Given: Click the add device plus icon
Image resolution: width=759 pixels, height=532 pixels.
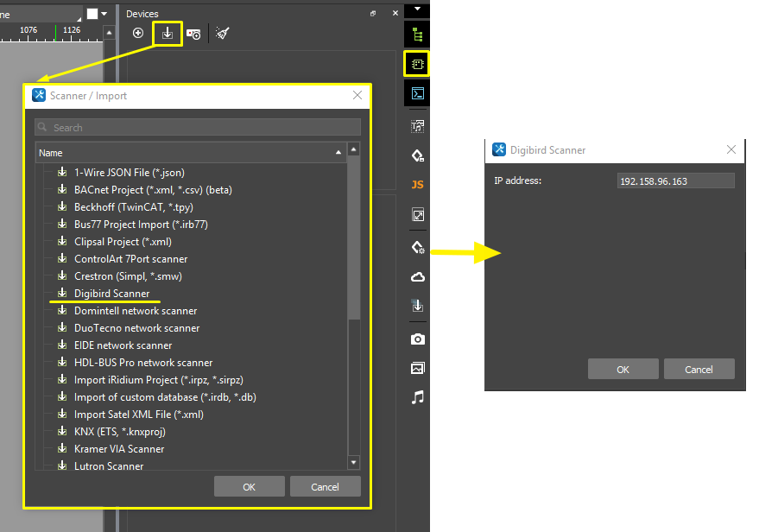Looking at the screenshot, I should pyautogui.click(x=138, y=33).
